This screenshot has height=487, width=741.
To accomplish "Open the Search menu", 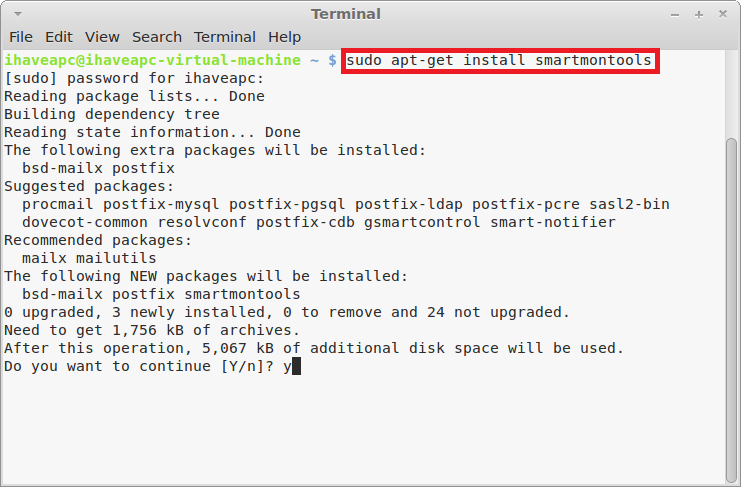I will [x=157, y=37].
